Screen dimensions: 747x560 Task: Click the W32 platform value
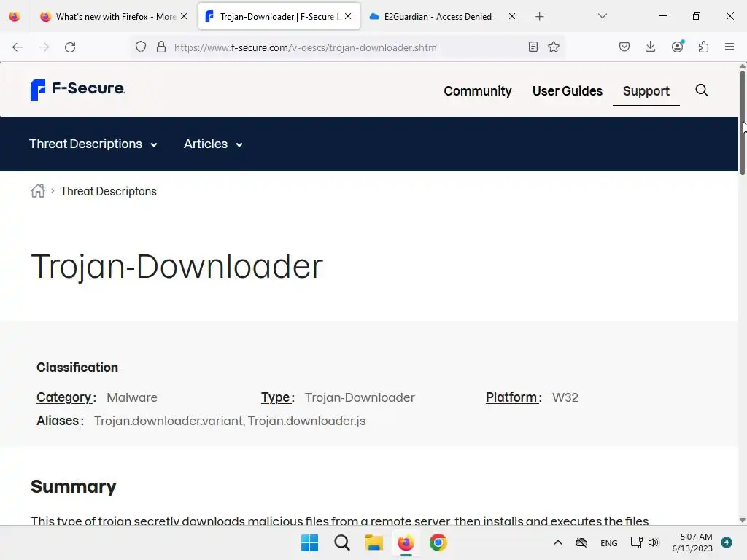(x=565, y=397)
